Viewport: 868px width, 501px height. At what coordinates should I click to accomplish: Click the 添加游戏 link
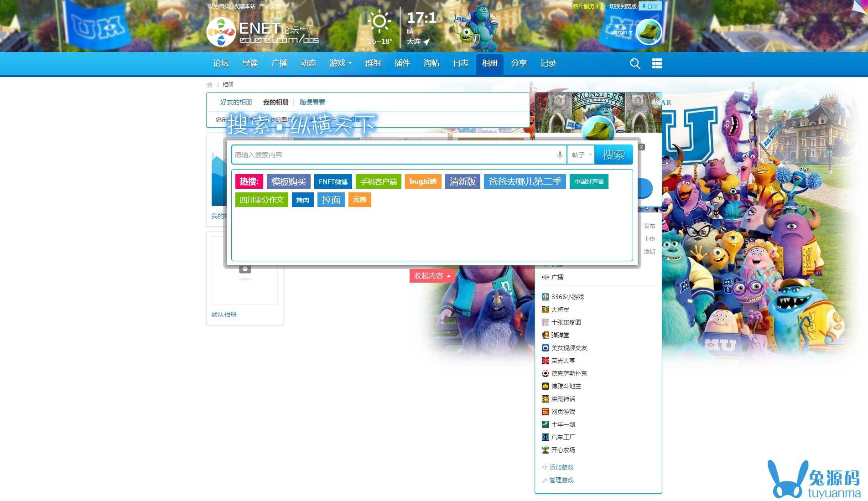coord(561,467)
